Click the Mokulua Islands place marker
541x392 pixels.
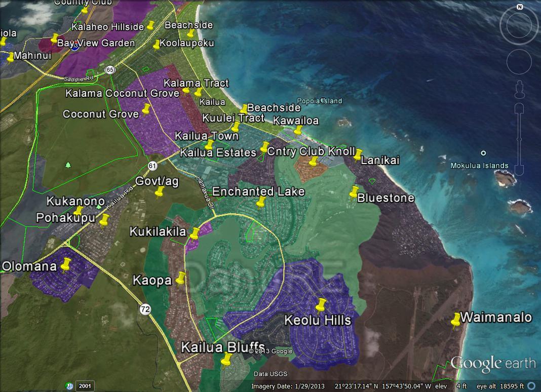pyautogui.click(x=483, y=153)
